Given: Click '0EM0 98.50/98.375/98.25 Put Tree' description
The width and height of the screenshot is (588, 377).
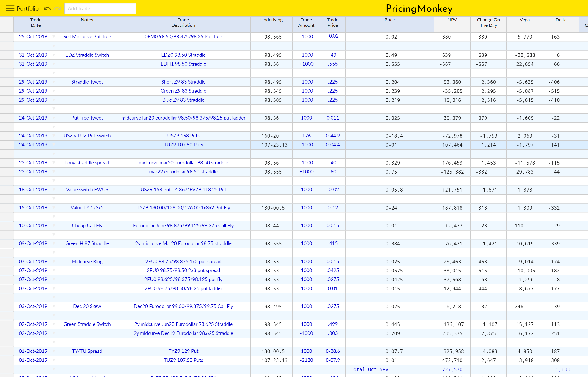Looking at the screenshot, I should 183,37.
